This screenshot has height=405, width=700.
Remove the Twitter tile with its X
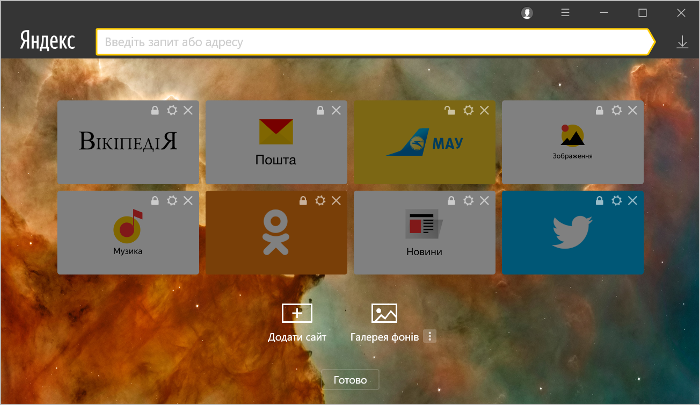pyautogui.click(x=633, y=200)
